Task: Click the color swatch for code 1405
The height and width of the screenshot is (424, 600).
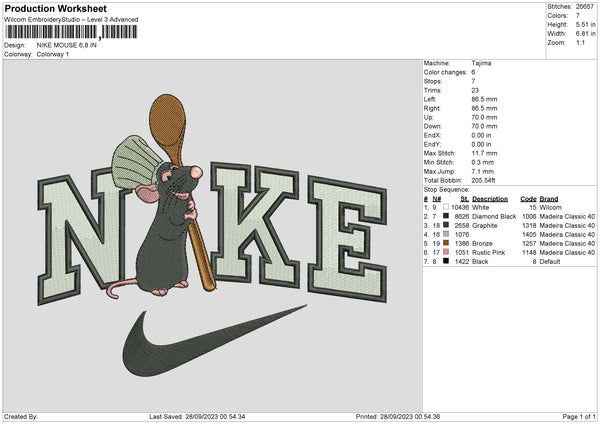Action: pos(446,234)
